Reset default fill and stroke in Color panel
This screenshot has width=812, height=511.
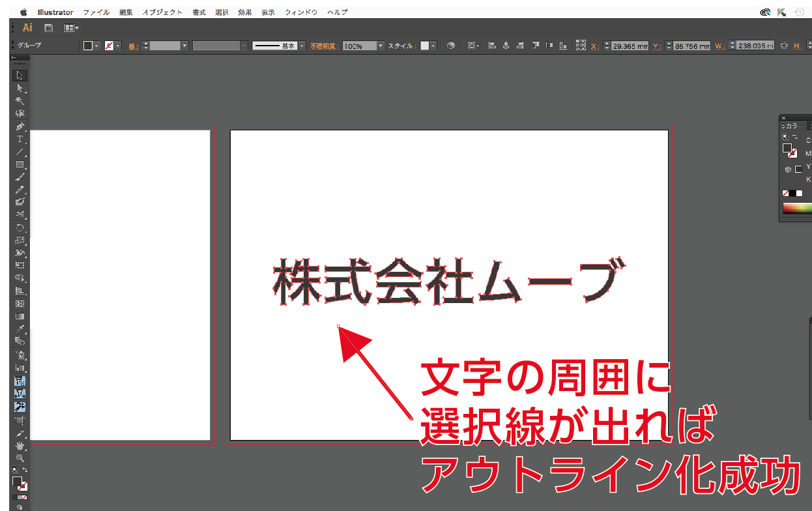(785, 136)
